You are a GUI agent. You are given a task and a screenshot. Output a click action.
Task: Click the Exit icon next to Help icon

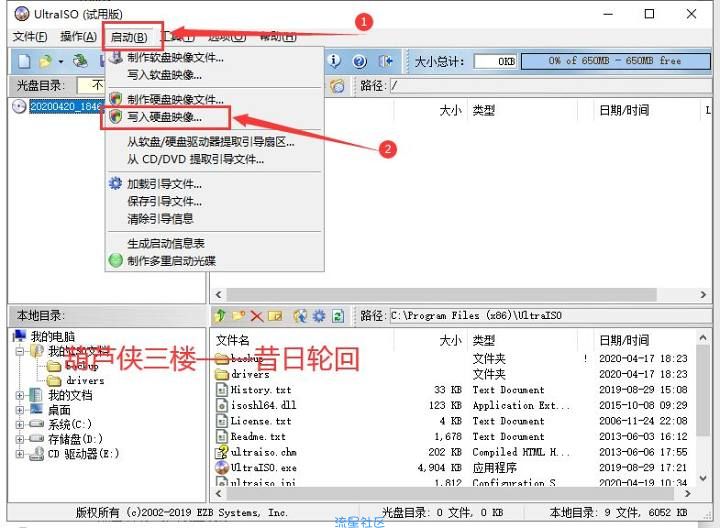pyautogui.click(x=385, y=62)
